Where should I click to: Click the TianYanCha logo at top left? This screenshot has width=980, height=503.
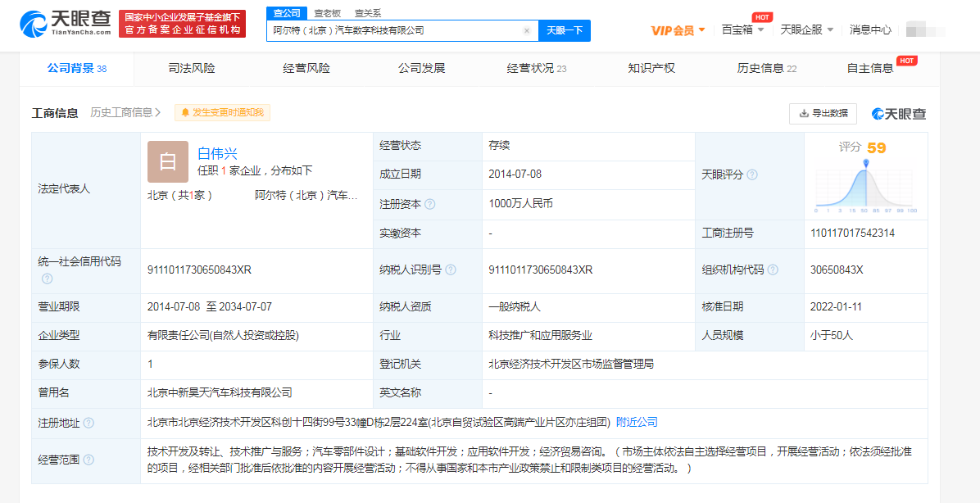point(65,25)
